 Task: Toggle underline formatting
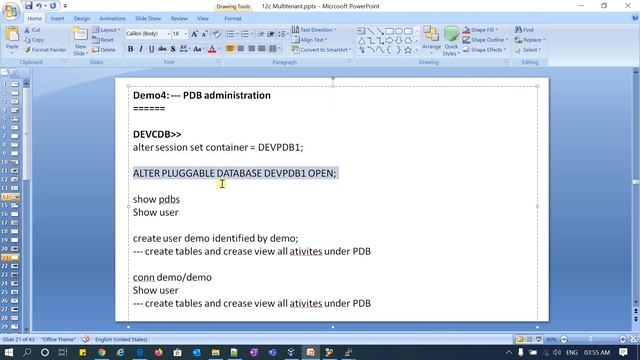pos(151,49)
